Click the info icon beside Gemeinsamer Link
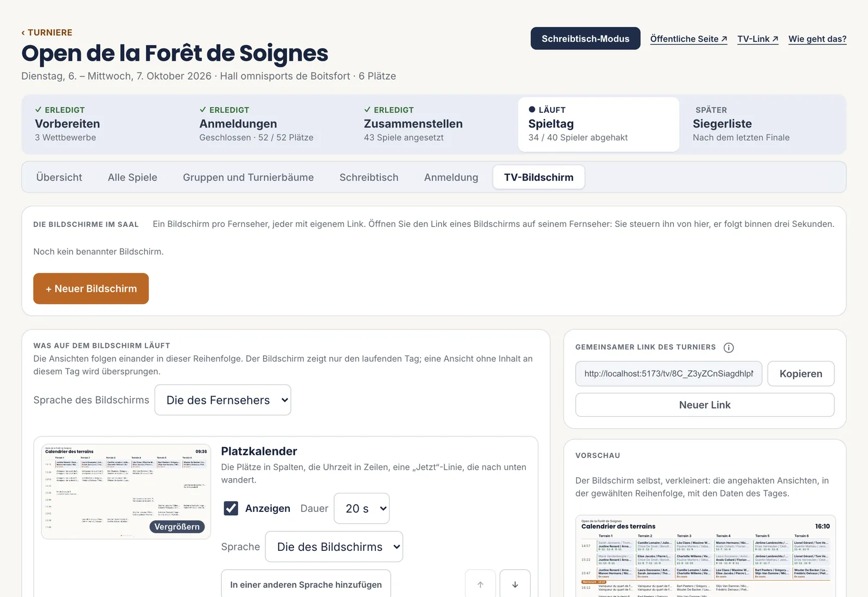Image resolution: width=868 pixels, height=597 pixels. coord(729,347)
